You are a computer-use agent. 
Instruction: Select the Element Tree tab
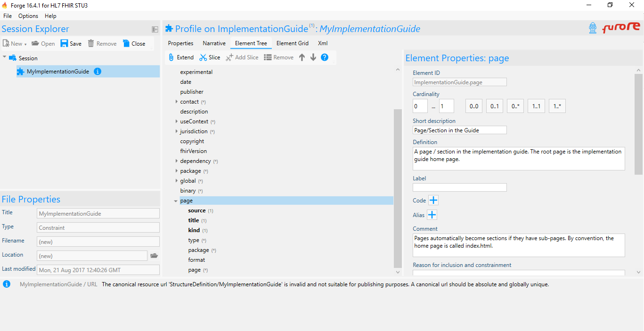coord(251,43)
